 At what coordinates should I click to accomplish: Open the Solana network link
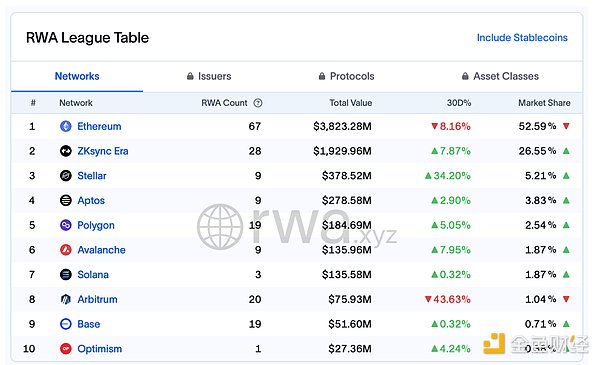[93, 275]
